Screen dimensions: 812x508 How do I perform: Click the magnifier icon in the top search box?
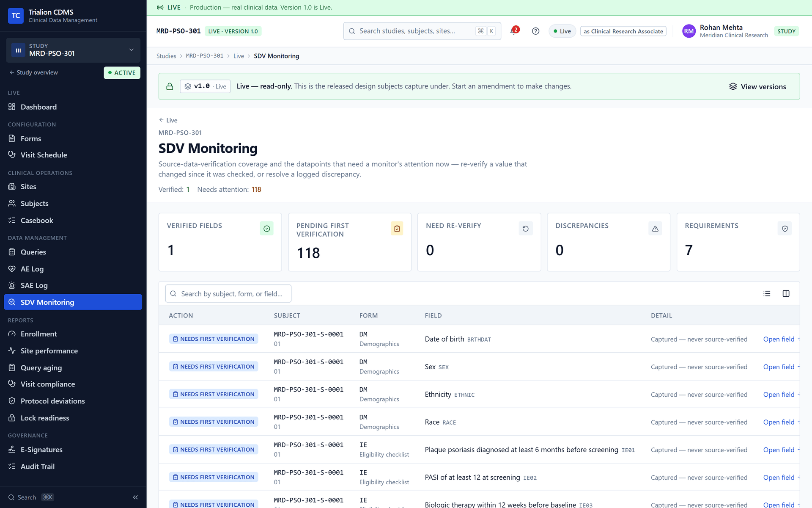click(352, 31)
